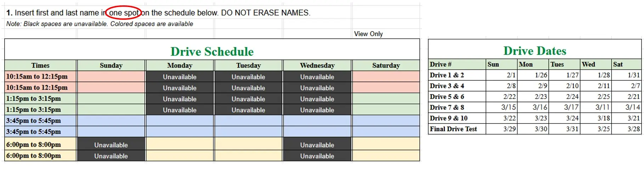The image size is (644, 172).
Task: Click the Drive 1 & 2 row label
Action: click(447, 75)
